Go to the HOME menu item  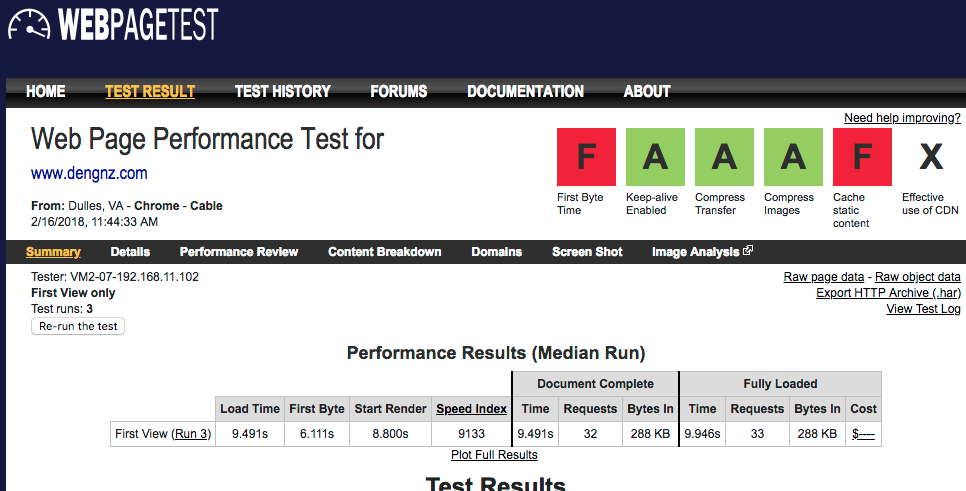click(x=46, y=91)
